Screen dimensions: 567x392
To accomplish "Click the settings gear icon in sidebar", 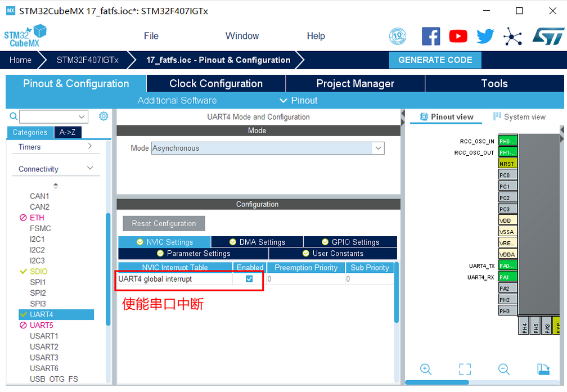I will [x=103, y=116].
